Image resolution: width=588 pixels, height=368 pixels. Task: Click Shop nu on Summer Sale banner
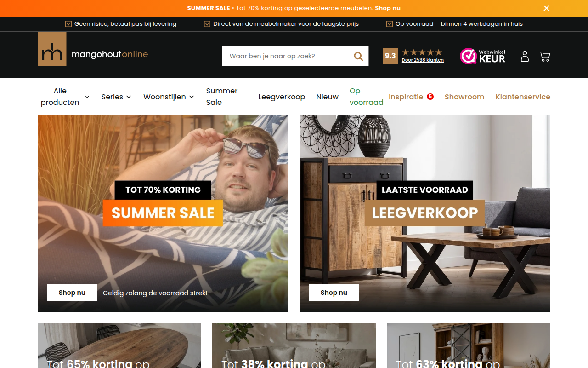pos(72,293)
